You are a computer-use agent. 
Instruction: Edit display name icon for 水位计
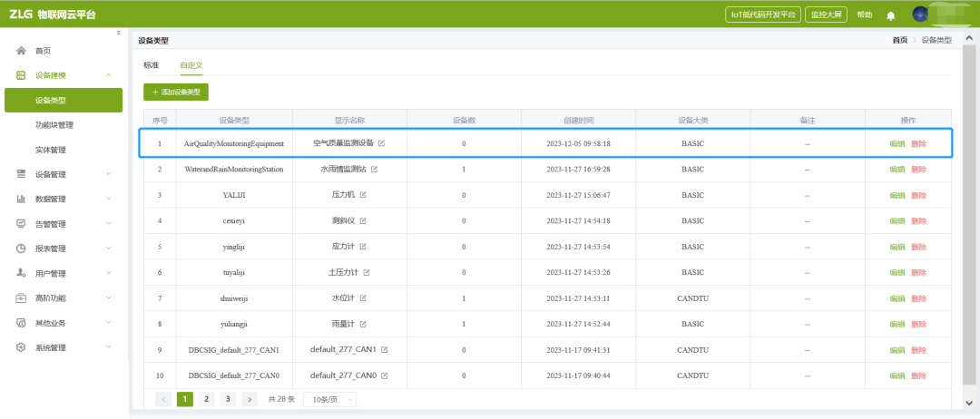point(363,298)
